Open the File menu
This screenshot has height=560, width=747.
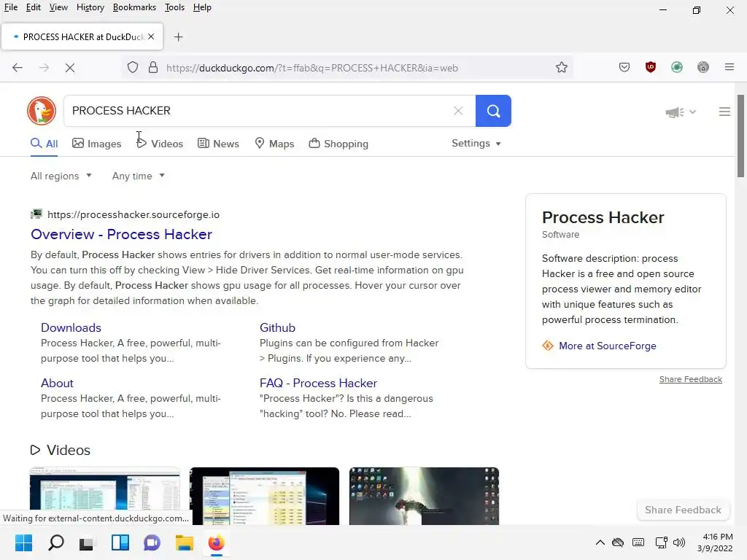tap(10, 7)
